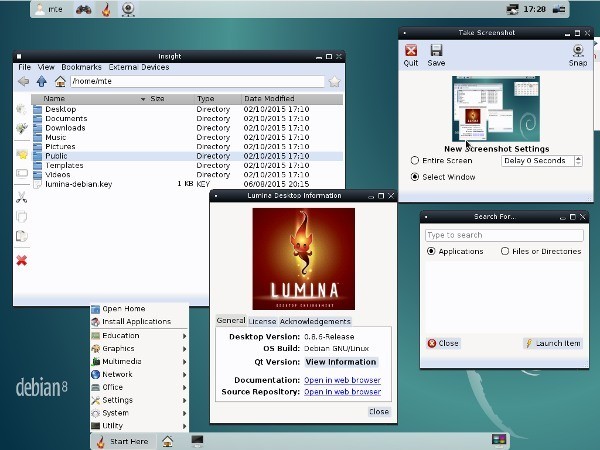Open Source Repository link in web browser
Viewport: 600px width, 450px height.
click(342, 392)
